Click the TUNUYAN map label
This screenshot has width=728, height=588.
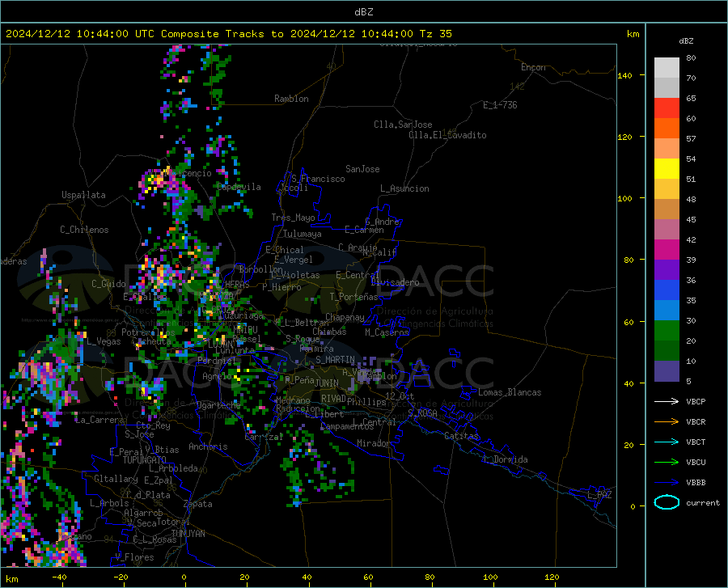(188, 534)
